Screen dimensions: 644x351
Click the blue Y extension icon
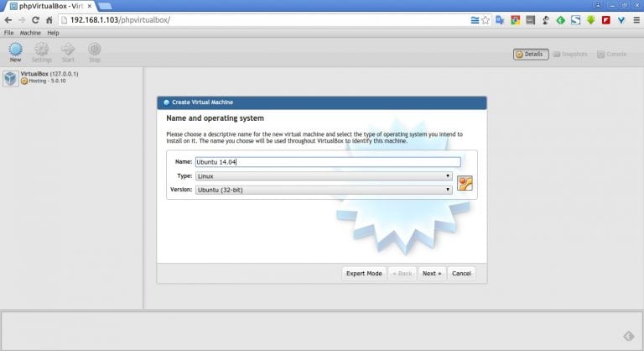pos(621,20)
